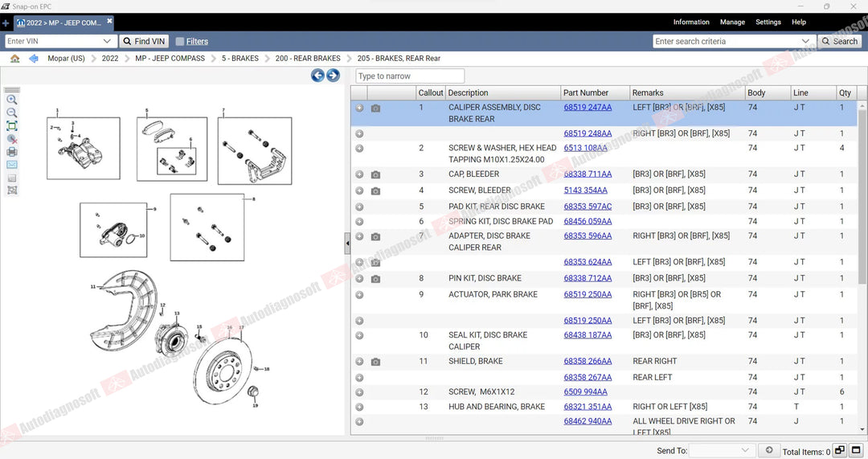The height and width of the screenshot is (459, 868).
Task: Go to the next illustration arrow
Action: 333,76
